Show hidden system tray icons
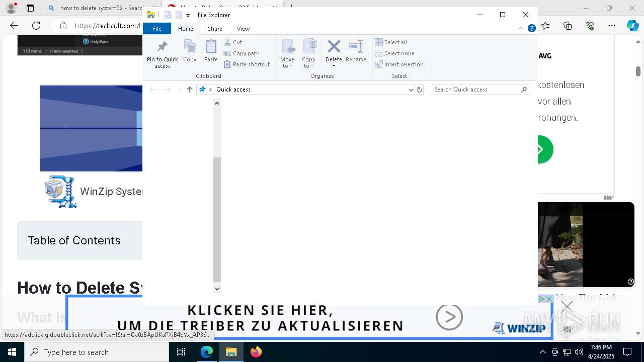This screenshot has width=644, height=362. [542, 352]
